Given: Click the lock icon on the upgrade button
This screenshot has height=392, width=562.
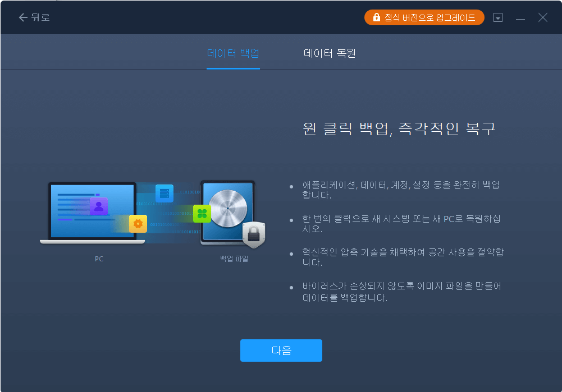Looking at the screenshot, I should pyautogui.click(x=376, y=17).
